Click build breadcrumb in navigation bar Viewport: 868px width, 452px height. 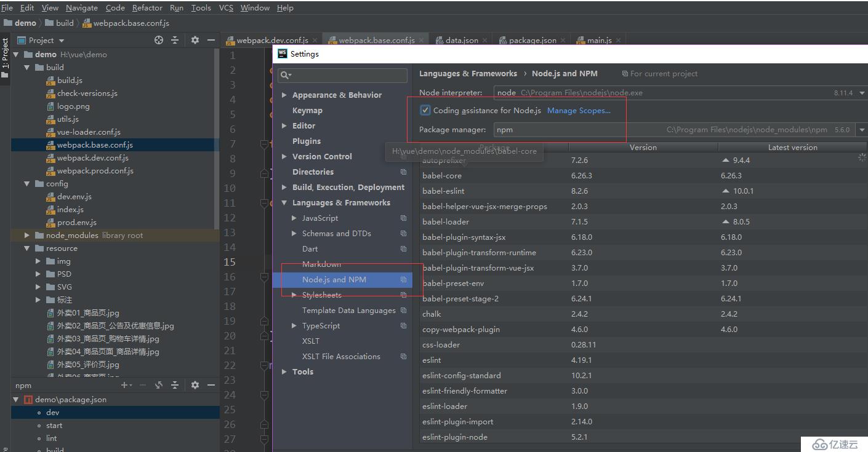tap(65, 23)
